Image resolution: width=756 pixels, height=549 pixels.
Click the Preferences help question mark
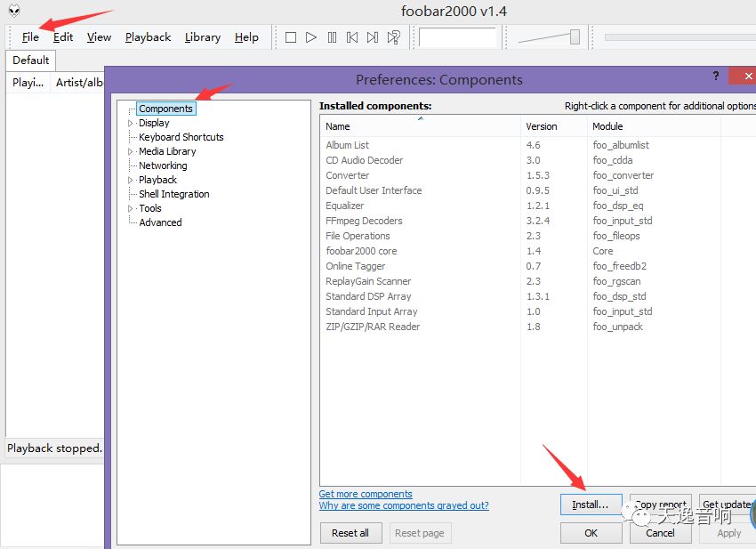click(x=717, y=77)
